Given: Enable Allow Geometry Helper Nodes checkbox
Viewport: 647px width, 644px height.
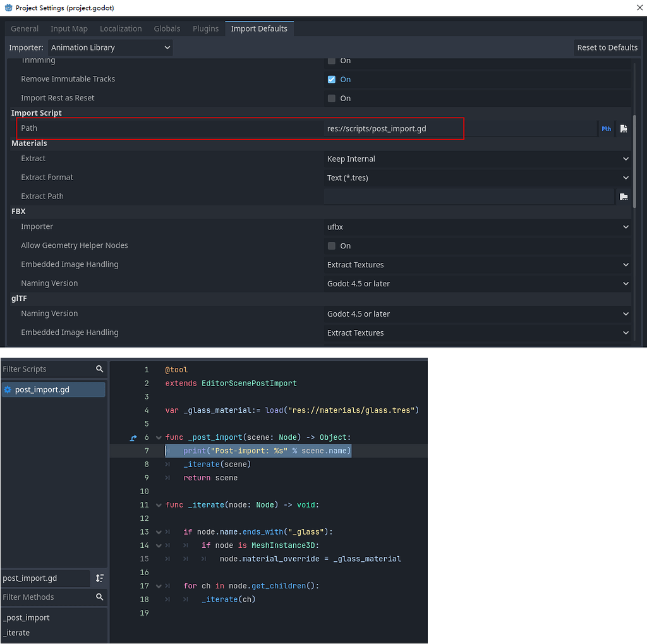Looking at the screenshot, I should coord(331,246).
